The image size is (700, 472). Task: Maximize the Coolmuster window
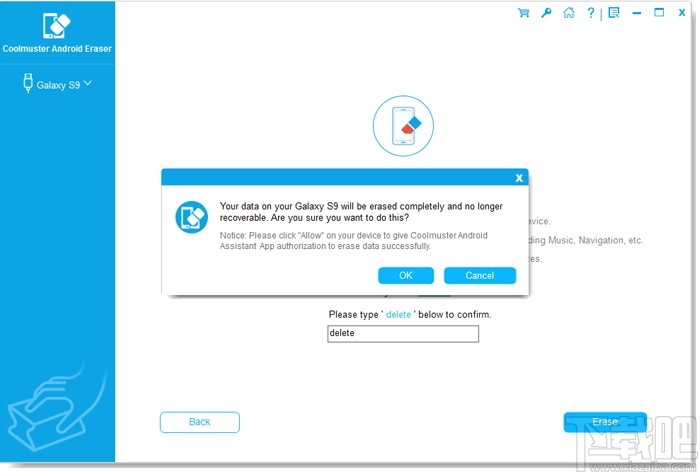pyautogui.click(x=659, y=13)
